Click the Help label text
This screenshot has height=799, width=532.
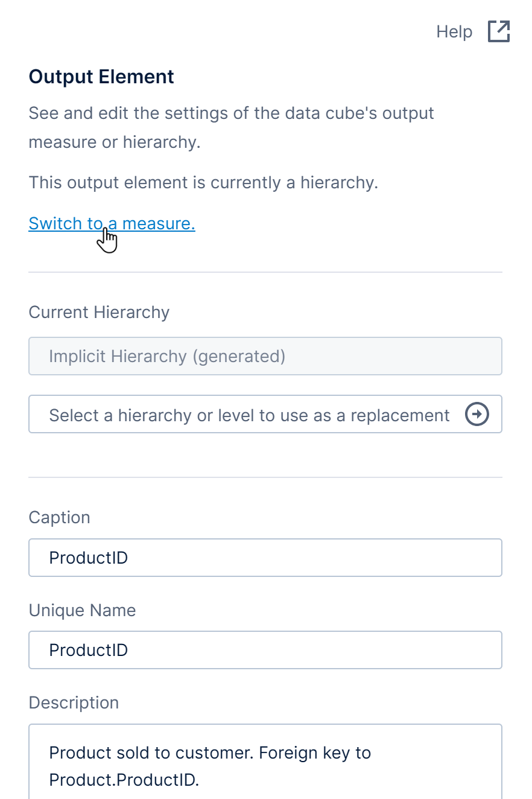[454, 31]
